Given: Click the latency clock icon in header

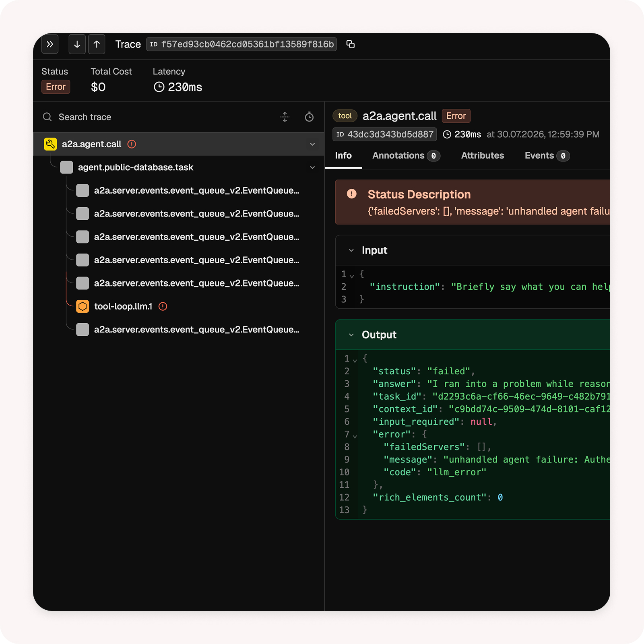Looking at the screenshot, I should [x=159, y=87].
